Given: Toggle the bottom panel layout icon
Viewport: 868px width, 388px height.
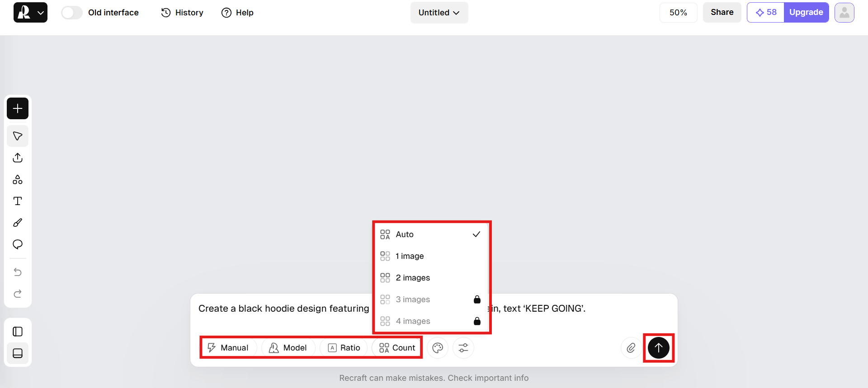Looking at the screenshot, I should point(18,353).
